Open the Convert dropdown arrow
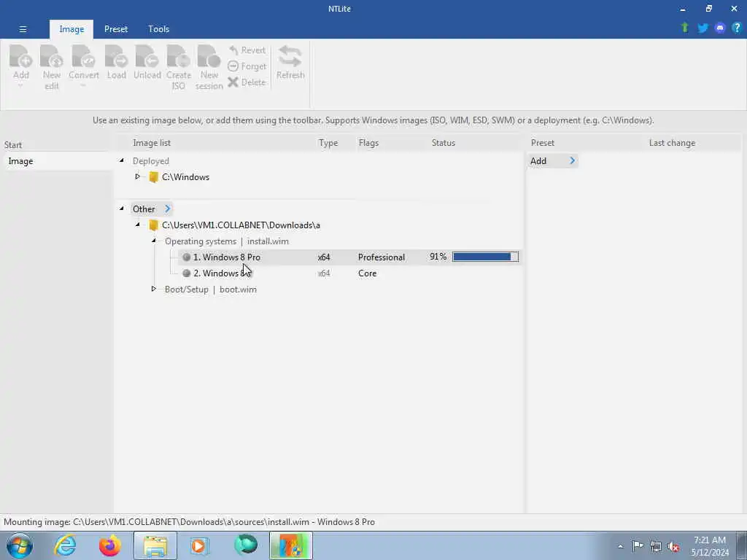The height and width of the screenshot is (560, 747). point(83,87)
